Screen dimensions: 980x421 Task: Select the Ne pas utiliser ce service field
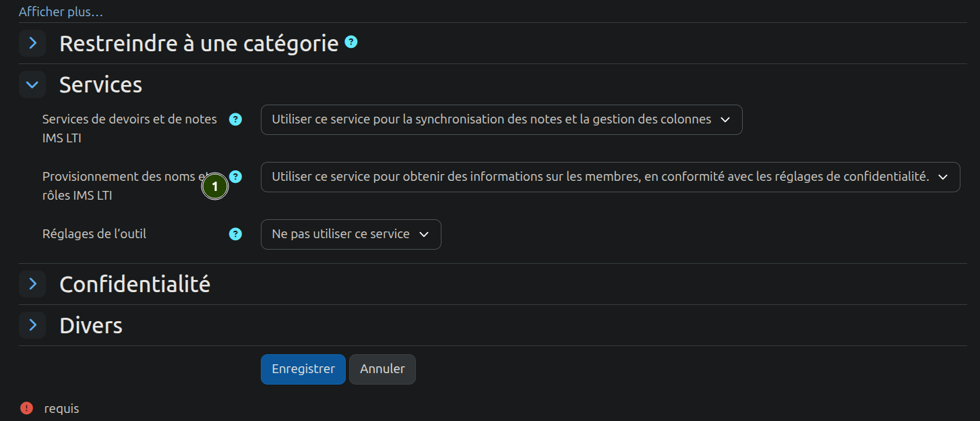(350, 234)
